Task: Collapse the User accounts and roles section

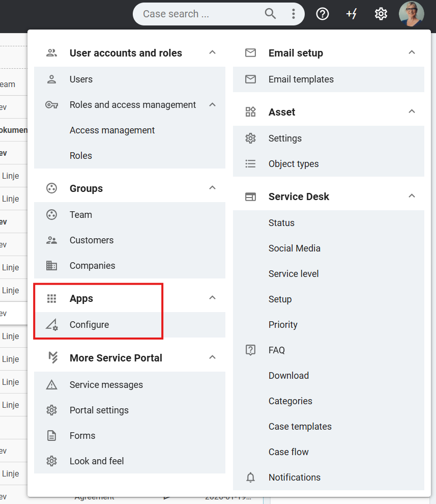Action: (213, 52)
